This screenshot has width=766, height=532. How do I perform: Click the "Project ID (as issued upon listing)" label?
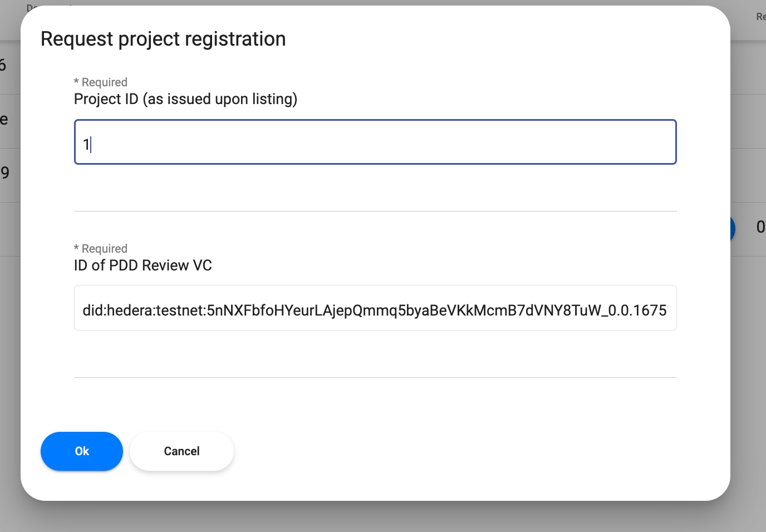(x=185, y=99)
